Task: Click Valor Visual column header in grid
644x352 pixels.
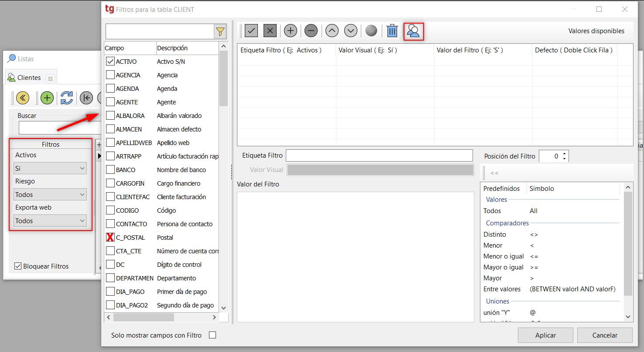Action: [x=385, y=50]
